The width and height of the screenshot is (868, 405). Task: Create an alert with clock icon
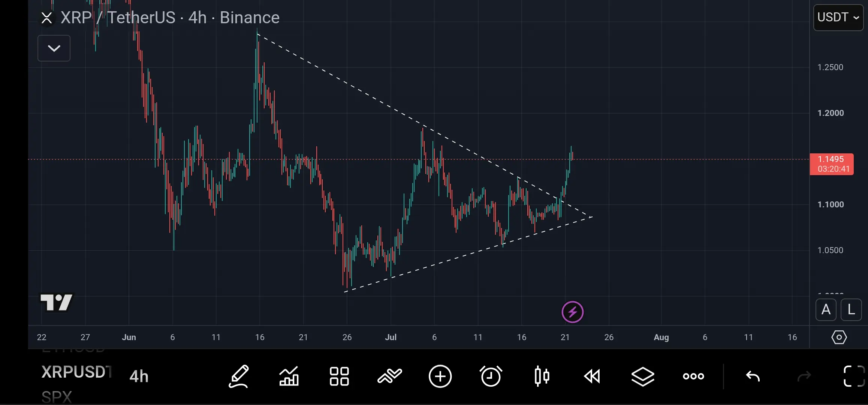pyautogui.click(x=491, y=376)
